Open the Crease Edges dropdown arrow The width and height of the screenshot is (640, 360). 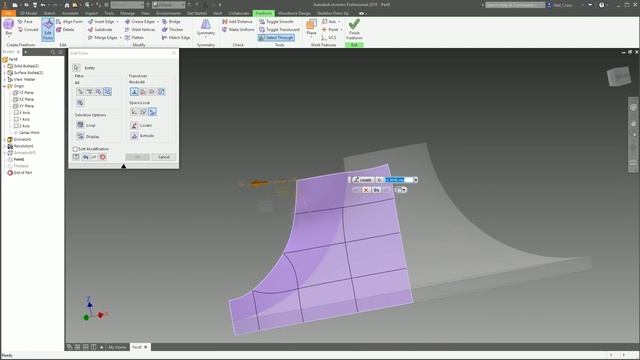[158, 22]
